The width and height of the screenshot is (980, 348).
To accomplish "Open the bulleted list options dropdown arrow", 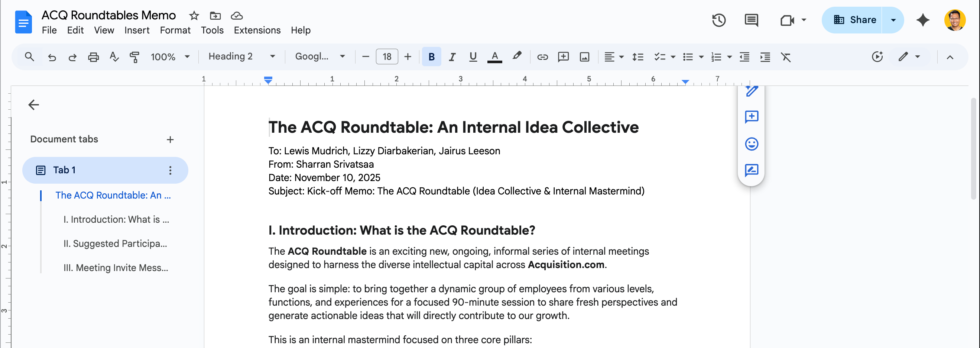I will (701, 57).
